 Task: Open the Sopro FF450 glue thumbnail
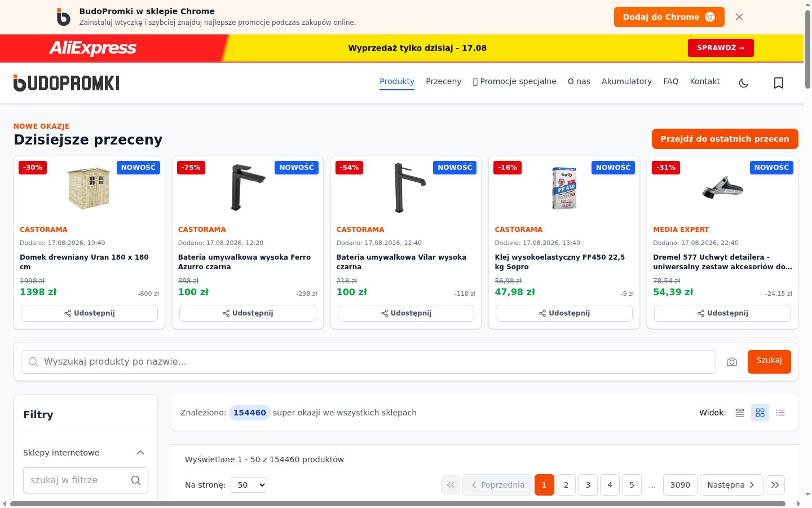pos(564,188)
